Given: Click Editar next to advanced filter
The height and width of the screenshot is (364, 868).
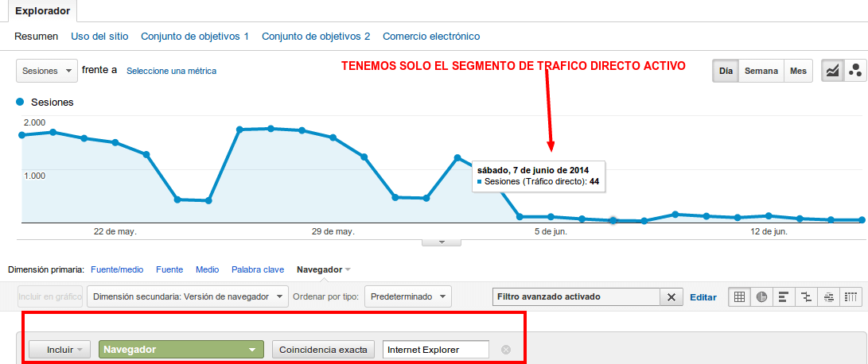Looking at the screenshot, I should 703,297.
